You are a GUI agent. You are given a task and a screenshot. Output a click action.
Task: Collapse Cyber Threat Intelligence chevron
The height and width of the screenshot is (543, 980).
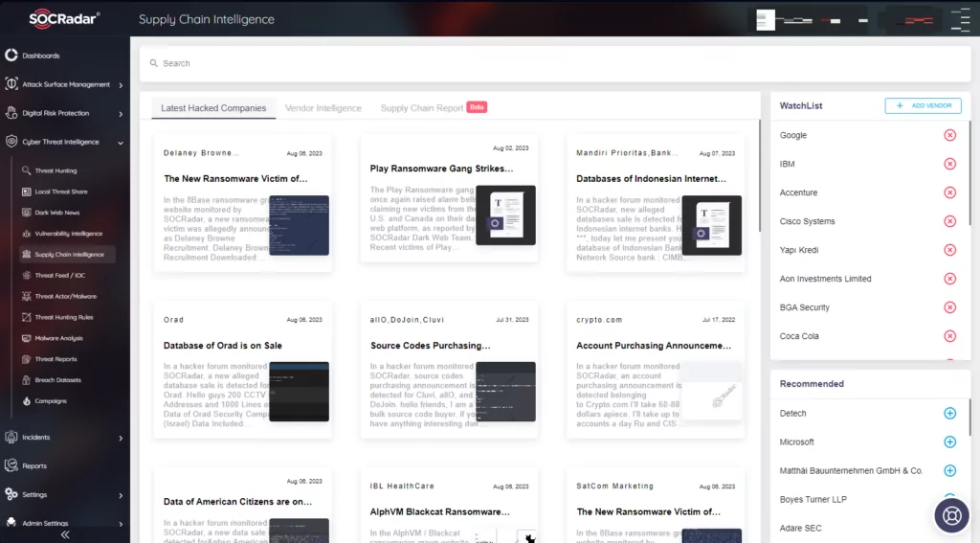coord(121,143)
